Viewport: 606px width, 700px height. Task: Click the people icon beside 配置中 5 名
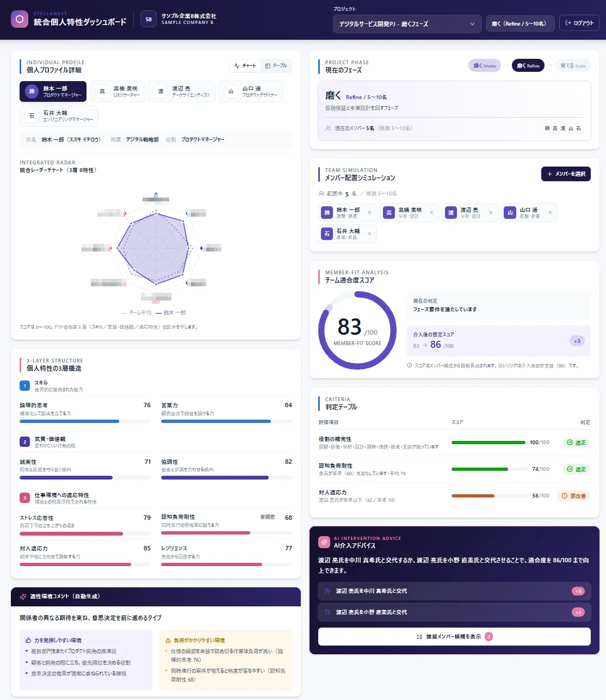tap(321, 194)
